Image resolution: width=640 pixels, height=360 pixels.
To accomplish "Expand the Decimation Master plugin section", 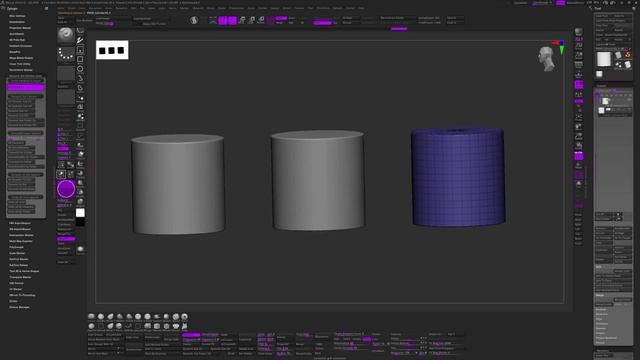I will [21, 70].
